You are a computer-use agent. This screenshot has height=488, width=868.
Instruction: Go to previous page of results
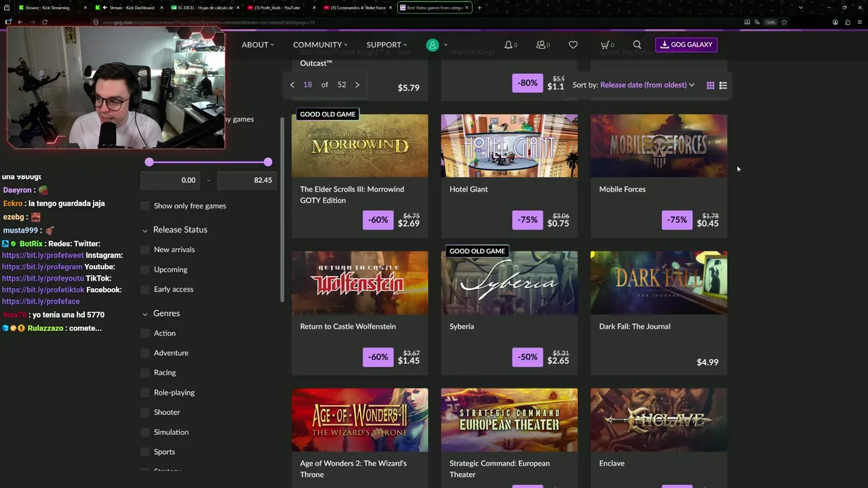[x=292, y=85]
